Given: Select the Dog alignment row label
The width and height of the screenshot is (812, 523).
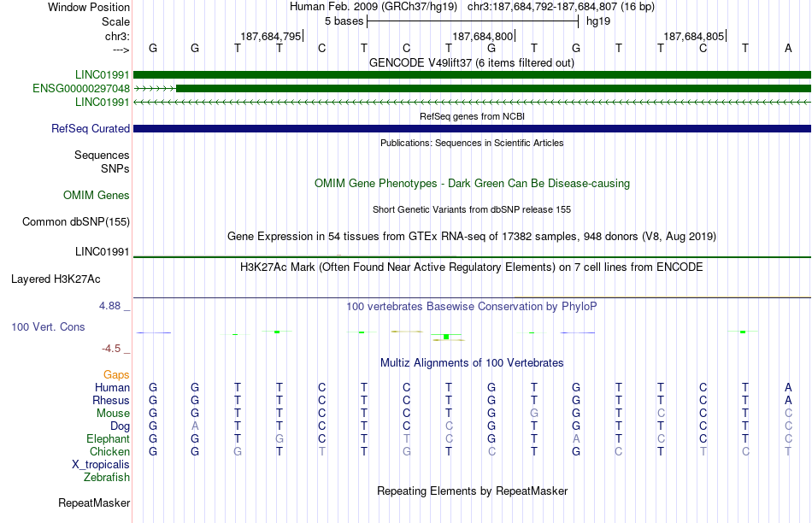Looking at the screenshot, I should tap(120, 426).
